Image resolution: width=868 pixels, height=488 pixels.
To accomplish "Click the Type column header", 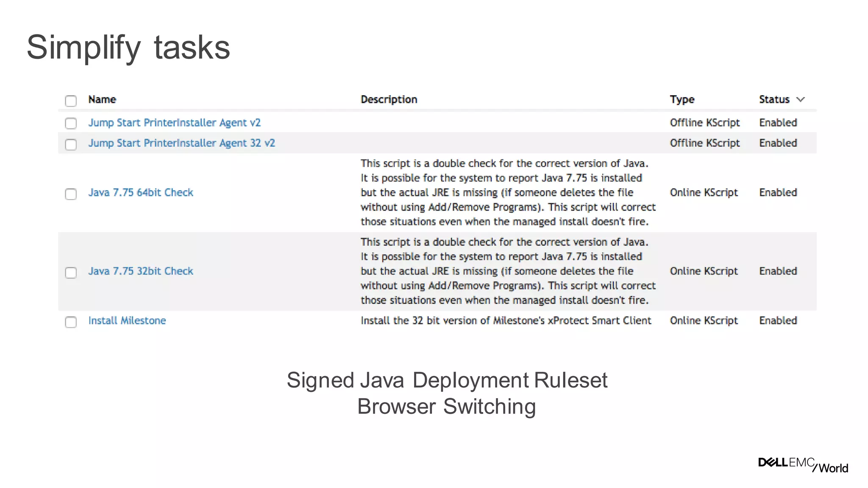I will (682, 100).
